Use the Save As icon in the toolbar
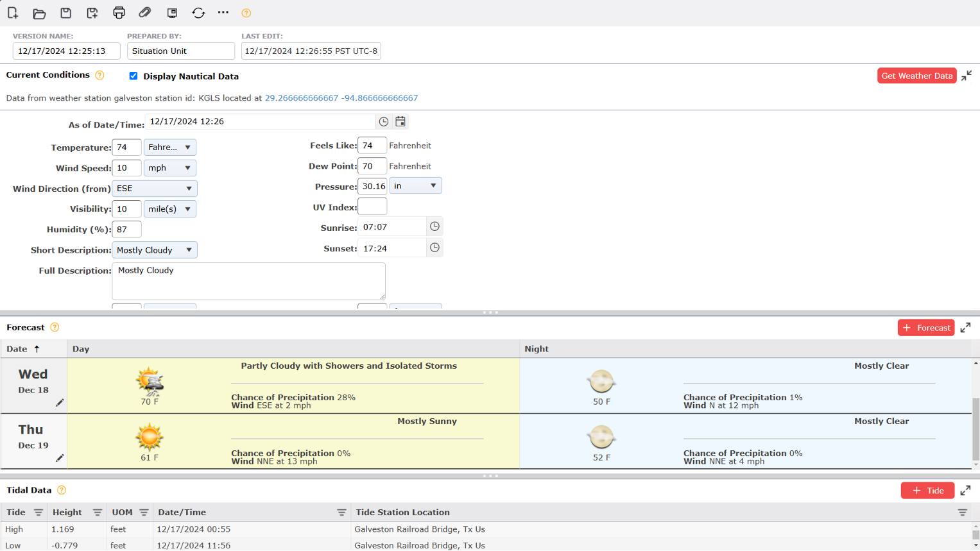This screenshot has height=551, width=980. (x=92, y=13)
